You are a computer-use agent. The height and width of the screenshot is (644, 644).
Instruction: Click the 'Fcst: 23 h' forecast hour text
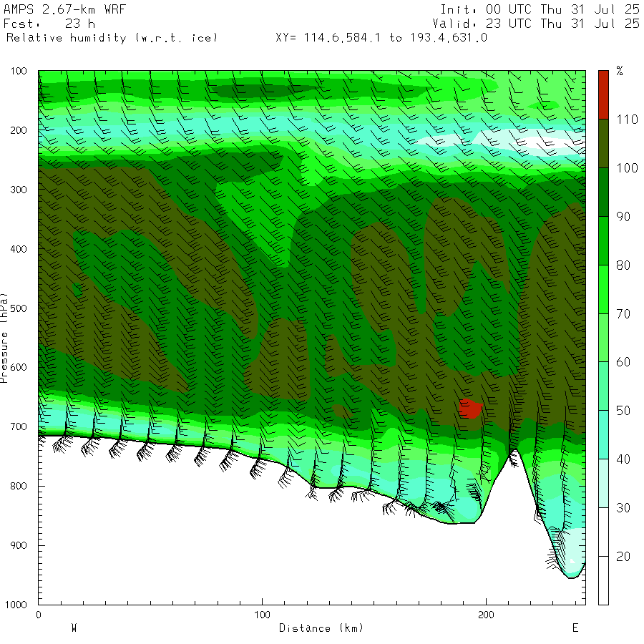point(49,24)
